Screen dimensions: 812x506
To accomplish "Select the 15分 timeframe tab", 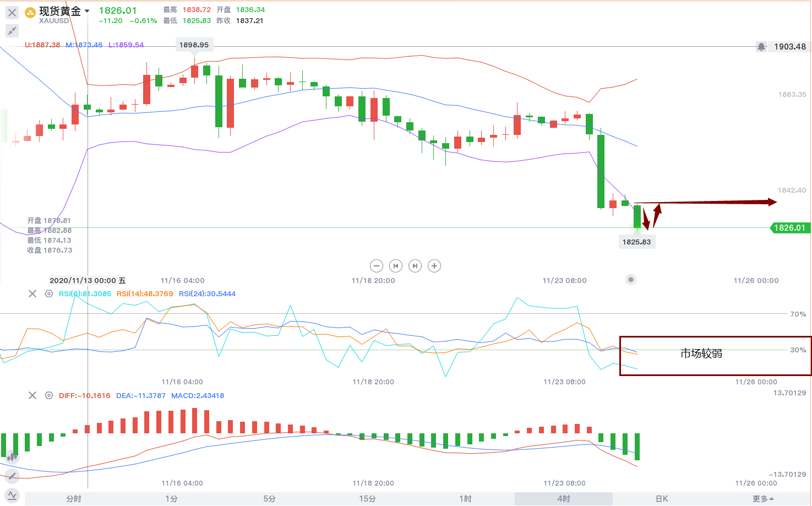I will click(368, 499).
